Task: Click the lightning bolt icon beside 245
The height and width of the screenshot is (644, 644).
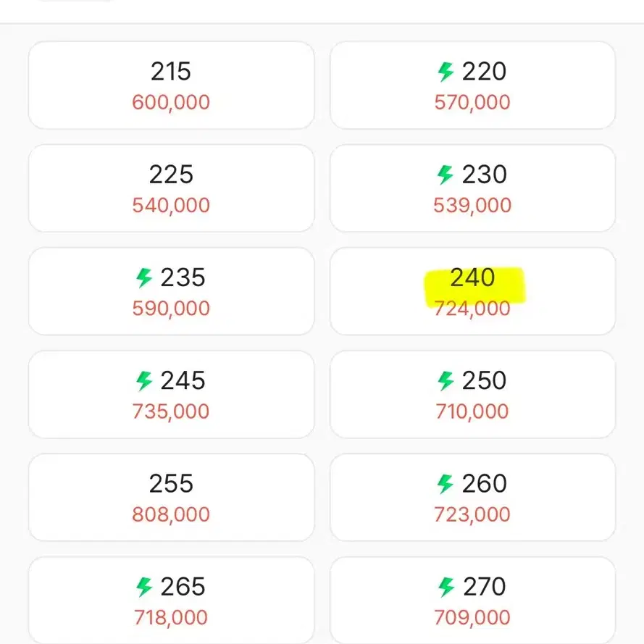Action: point(144,381)
